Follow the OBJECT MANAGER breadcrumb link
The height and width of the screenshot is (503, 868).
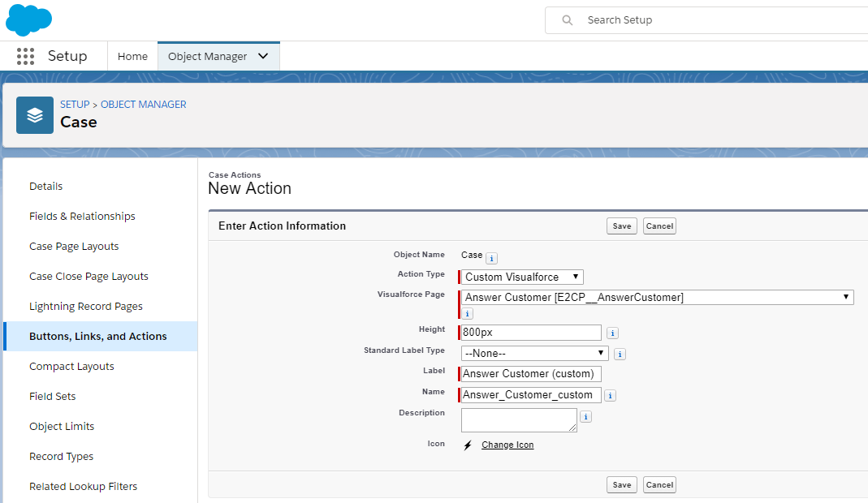click(144, 105)
